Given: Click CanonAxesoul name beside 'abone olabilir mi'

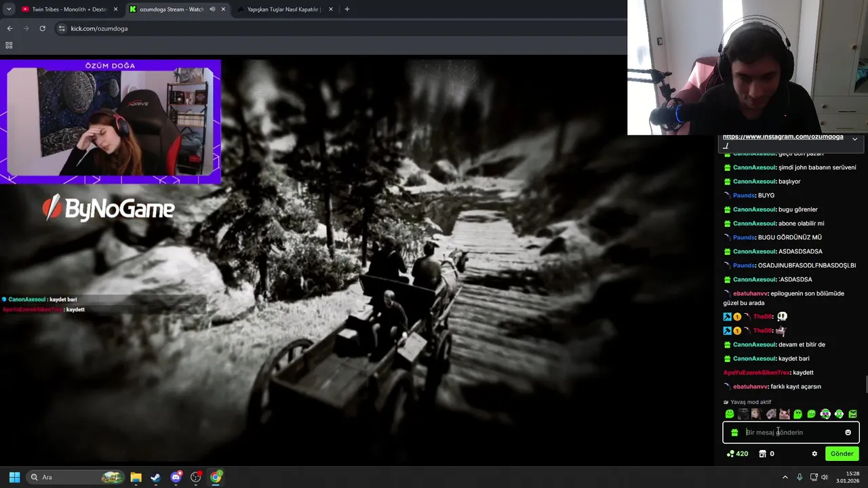Looking at the screenshot, I should (754, 224).
